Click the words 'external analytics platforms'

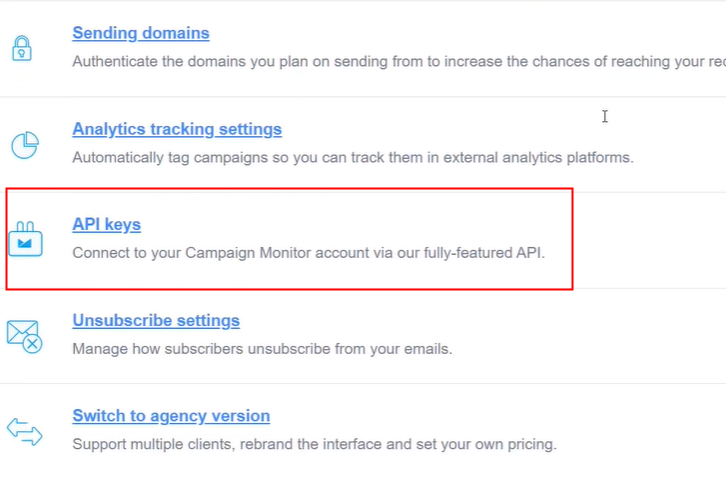pos(538,158)
